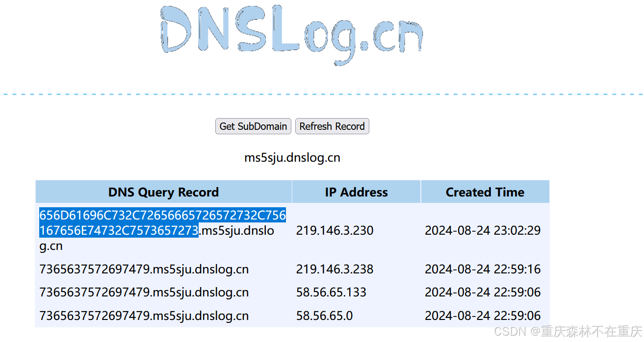Click the query record with IP 219.146.3.238
This screenshot has width=644, height=342.
pyautogui.click(x=144, y=269)
